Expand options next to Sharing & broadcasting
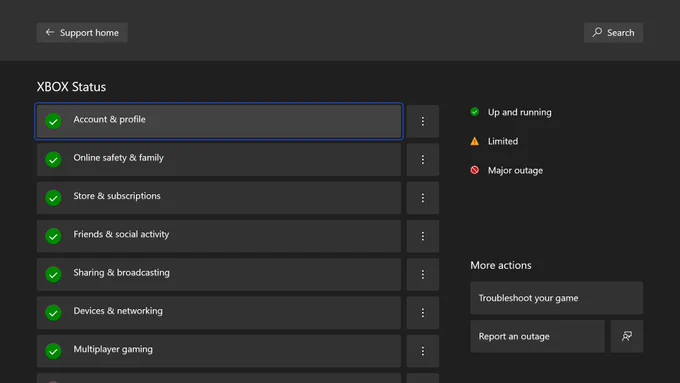The image size is (680, 383). 423,275
